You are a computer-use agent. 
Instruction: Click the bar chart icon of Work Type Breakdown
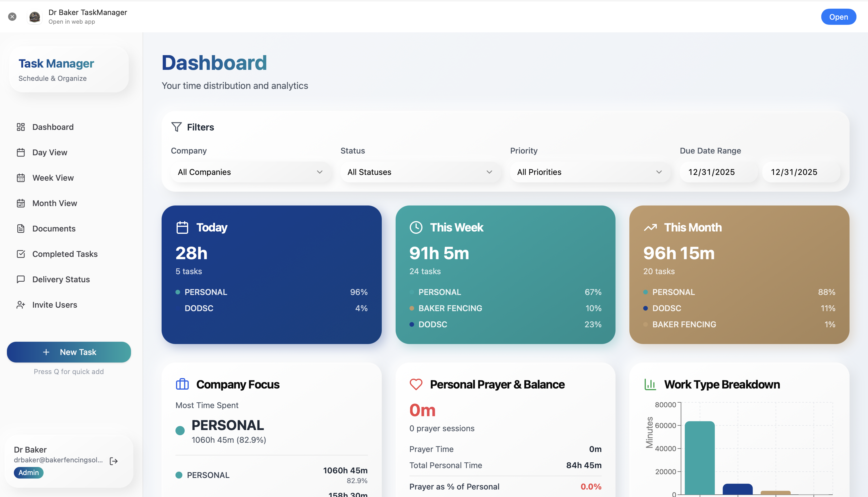coord(650,384)
